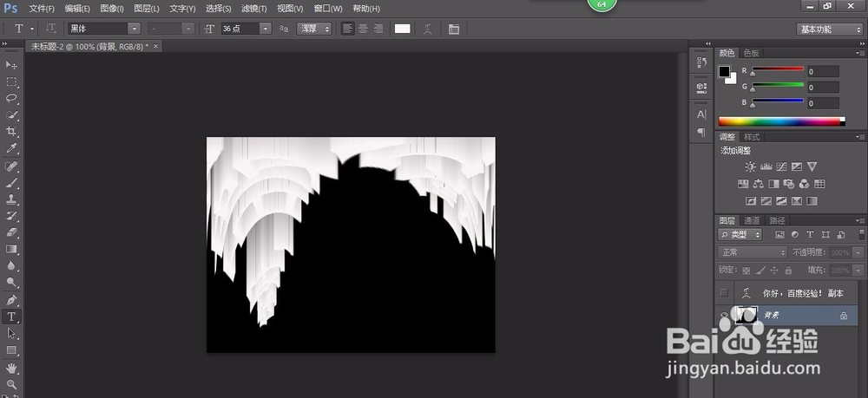Select the Blur tool

coord(11,265)
